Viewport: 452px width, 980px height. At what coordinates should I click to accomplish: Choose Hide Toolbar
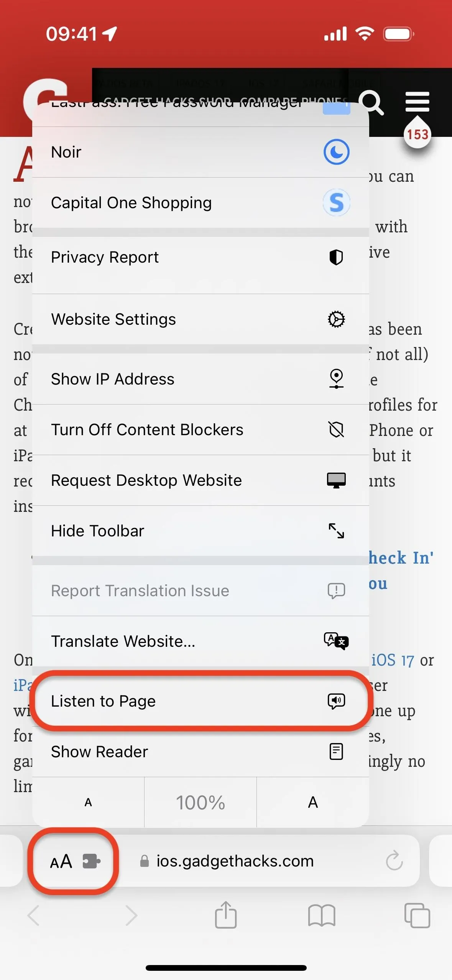tap(201, 531)
